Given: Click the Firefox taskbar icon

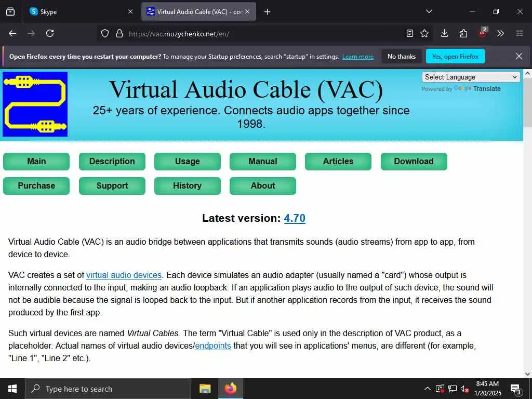Looking at the screenshot, I should (x=231, y=389).
